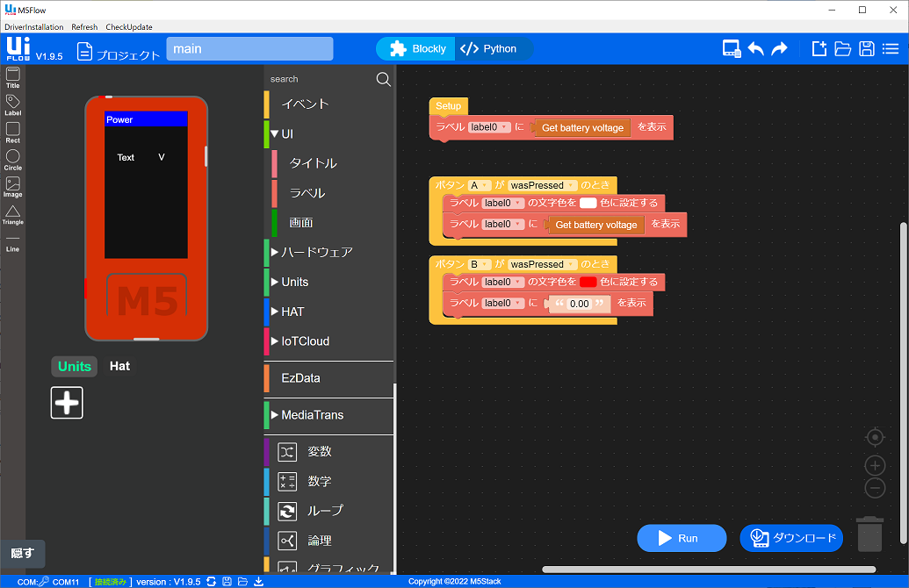909x588 pixels.
Task: Select the Rect shape tool
Action: [13, 133]
